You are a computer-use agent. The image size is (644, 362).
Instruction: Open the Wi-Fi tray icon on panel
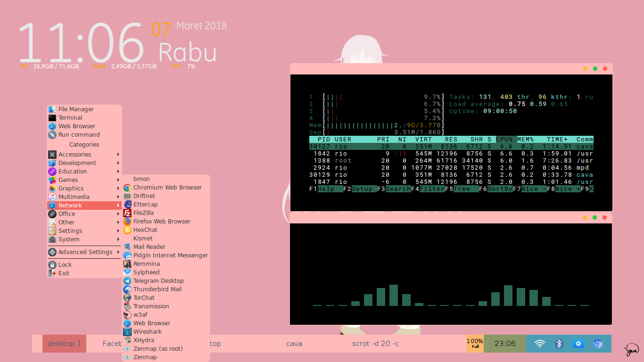pos(540,344)
